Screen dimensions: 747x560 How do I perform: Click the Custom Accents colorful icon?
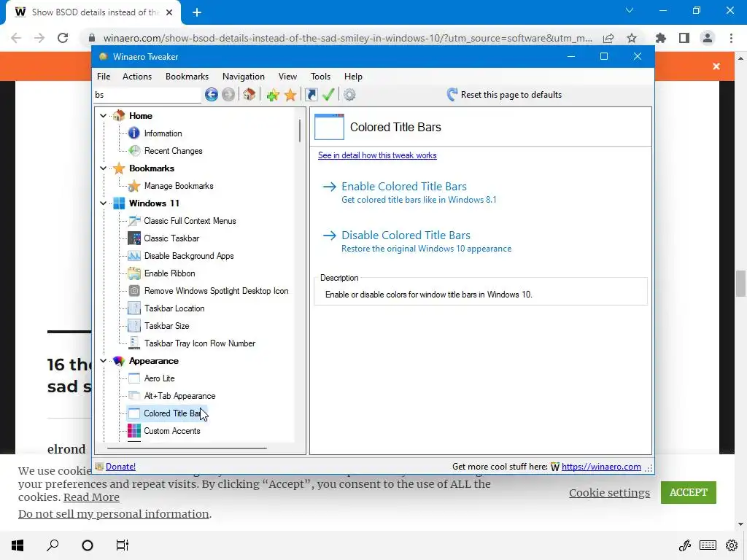134,431
